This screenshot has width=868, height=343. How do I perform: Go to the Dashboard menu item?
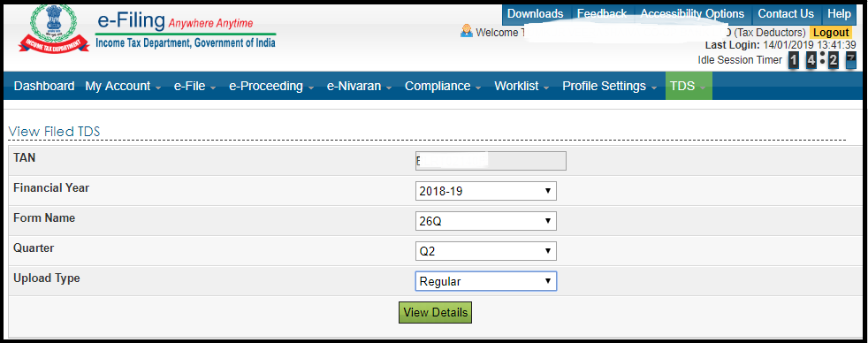(x=43, y=87)
